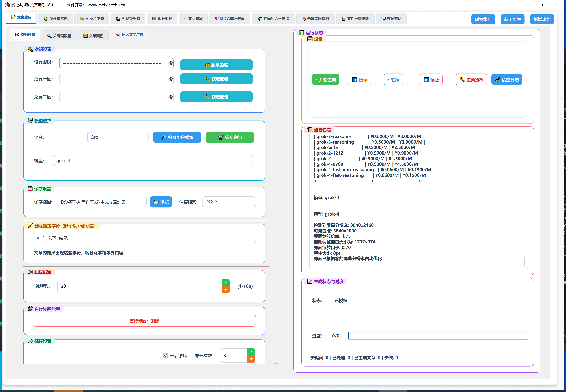Click the 购买密钥 buy key button
The image size is (566, 392).
230,137
